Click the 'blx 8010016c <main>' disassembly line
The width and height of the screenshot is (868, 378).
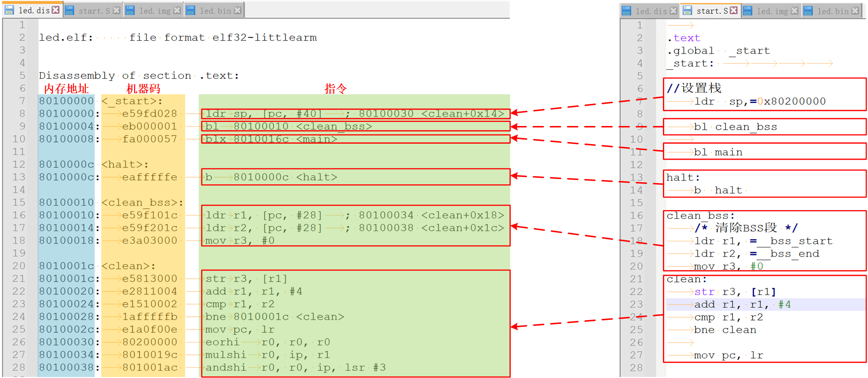271,139
